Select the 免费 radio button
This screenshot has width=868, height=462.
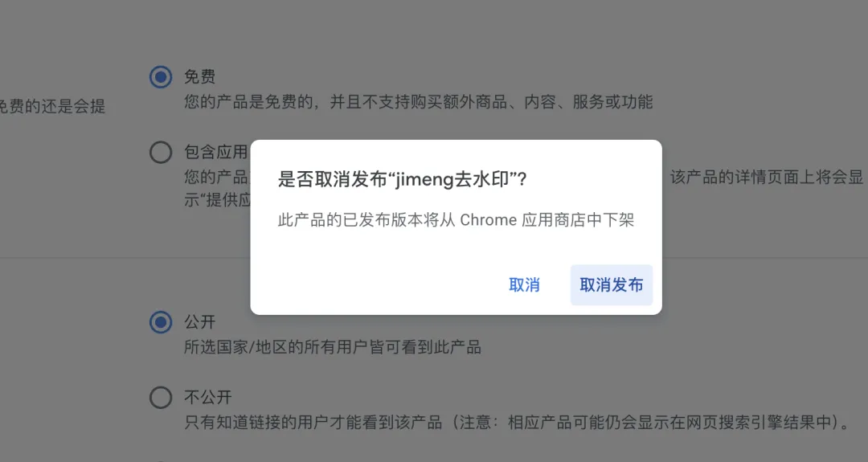coord(161,77)
